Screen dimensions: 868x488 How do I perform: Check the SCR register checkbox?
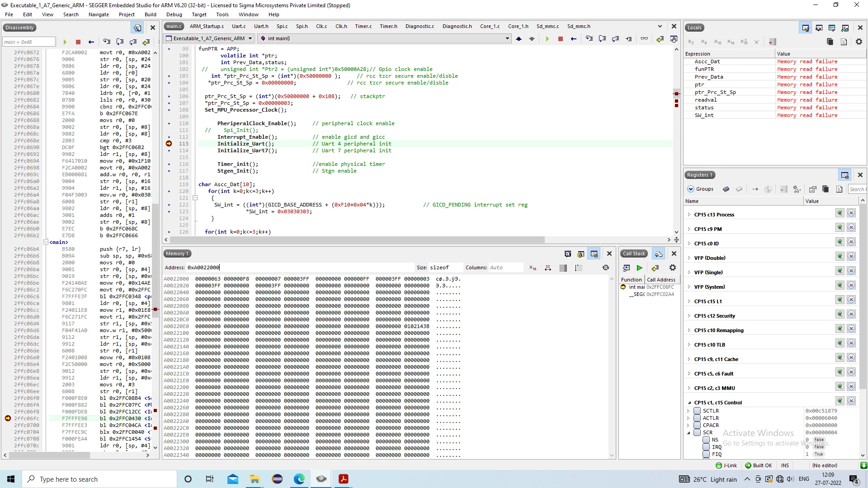[x=697, y=433]
